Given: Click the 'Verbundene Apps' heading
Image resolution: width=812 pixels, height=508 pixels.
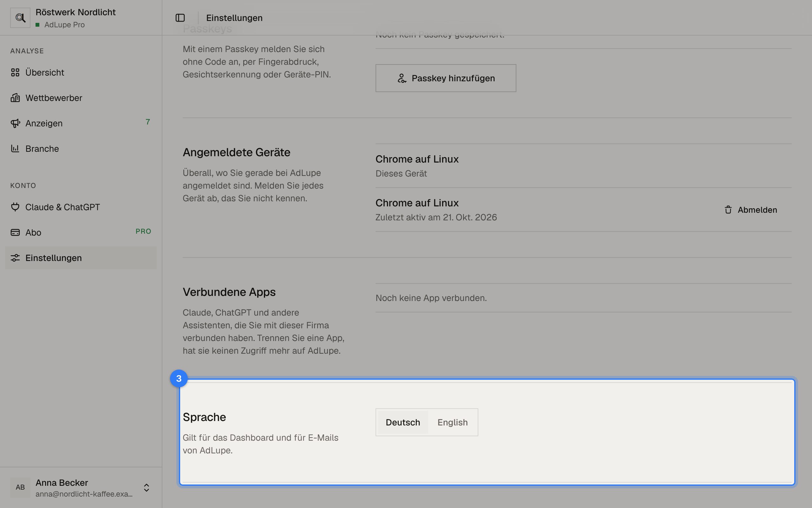Looking at the screenshot, I should pos(229,292).
